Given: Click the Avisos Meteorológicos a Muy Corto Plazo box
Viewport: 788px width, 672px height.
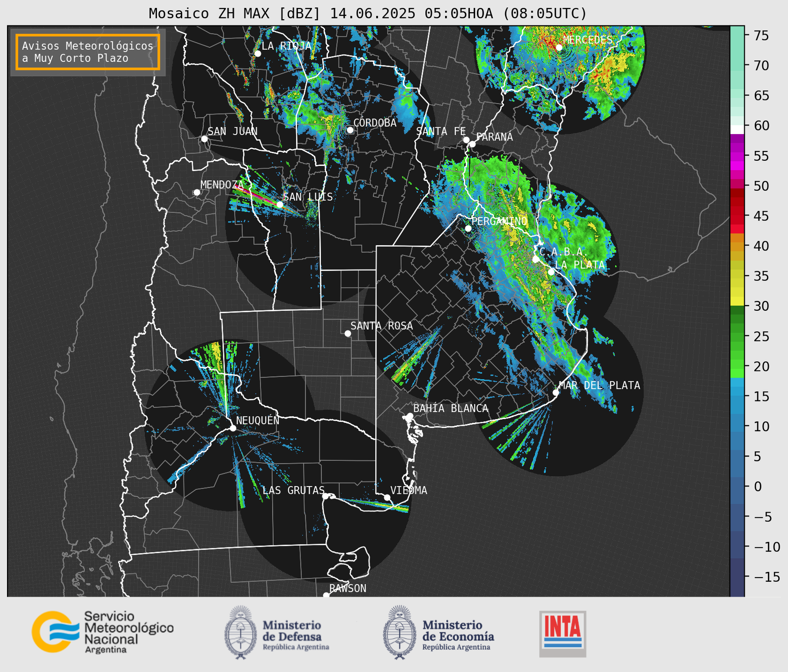Looking at the screenshot, I should [88, 52].
